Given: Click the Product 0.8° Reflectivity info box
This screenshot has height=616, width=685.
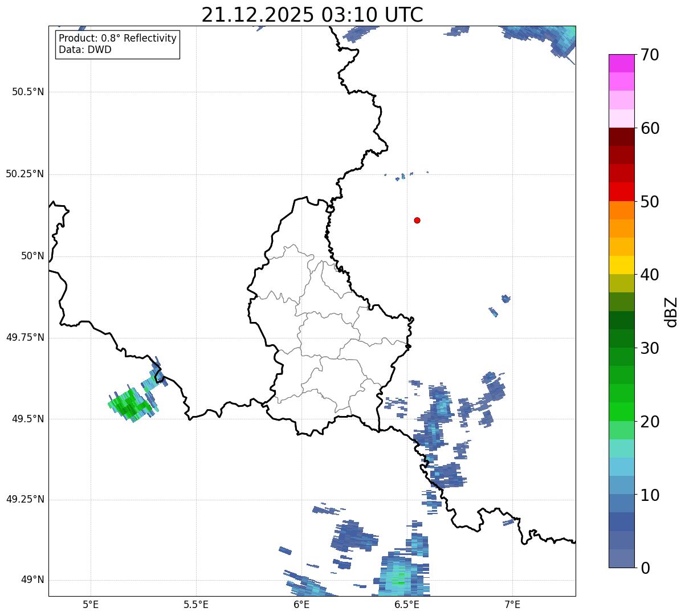Looking at the screenshot, I should click(118, 44).
